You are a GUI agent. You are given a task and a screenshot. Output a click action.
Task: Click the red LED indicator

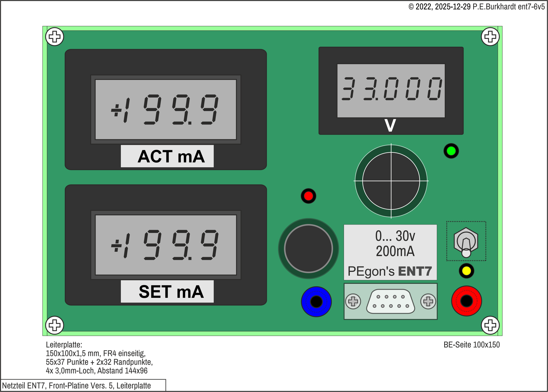[x=308, y=196]
